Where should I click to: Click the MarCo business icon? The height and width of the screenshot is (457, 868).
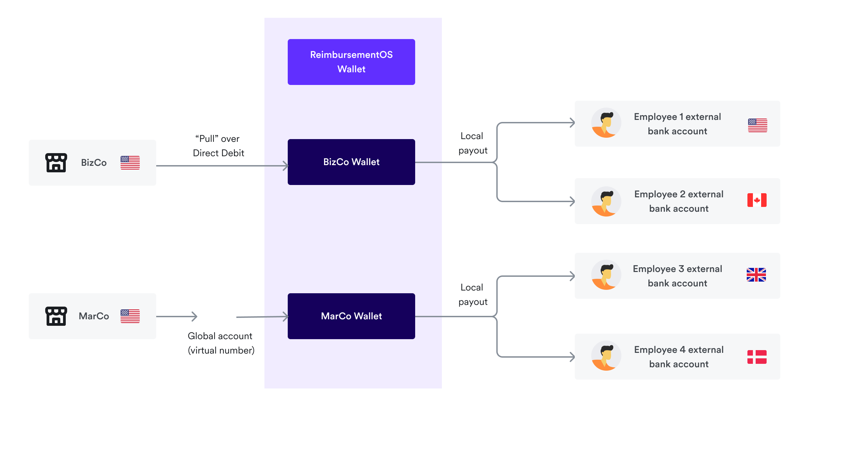57,316
